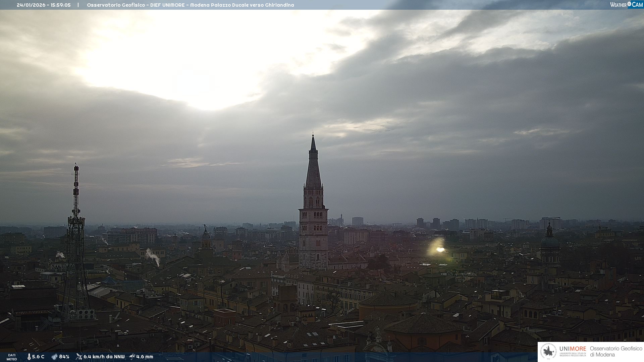Click the UNIMORE circular crest seal
The height and width of the screenshot is (362, 644).
pos(548,352)
